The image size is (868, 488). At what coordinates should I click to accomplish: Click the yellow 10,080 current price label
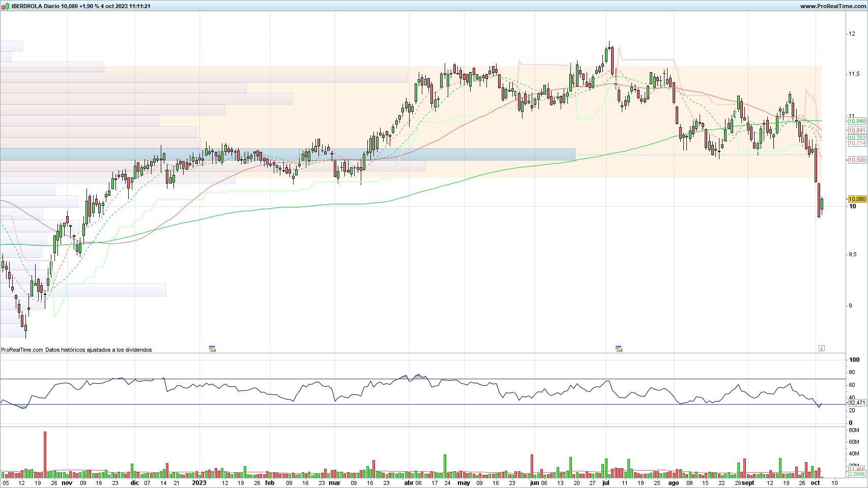(x=857, y=199)
